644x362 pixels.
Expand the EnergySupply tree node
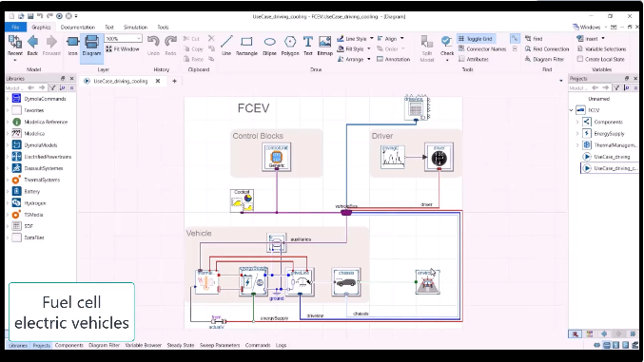577,133
